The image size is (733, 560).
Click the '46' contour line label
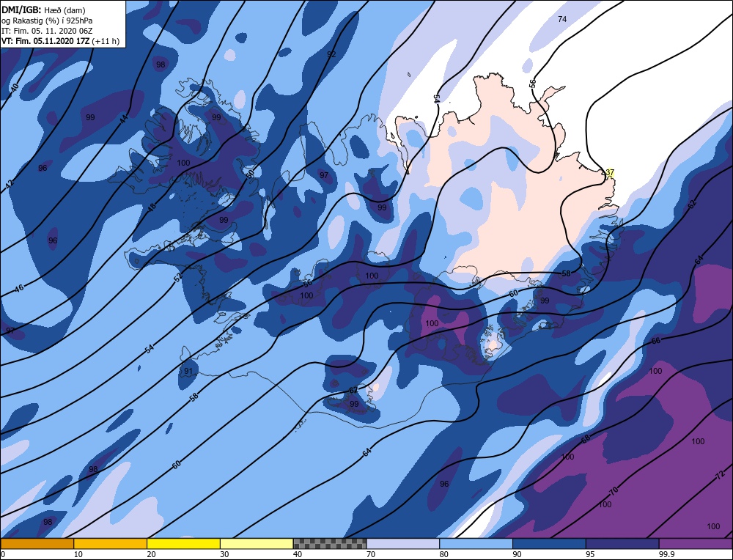19,288
